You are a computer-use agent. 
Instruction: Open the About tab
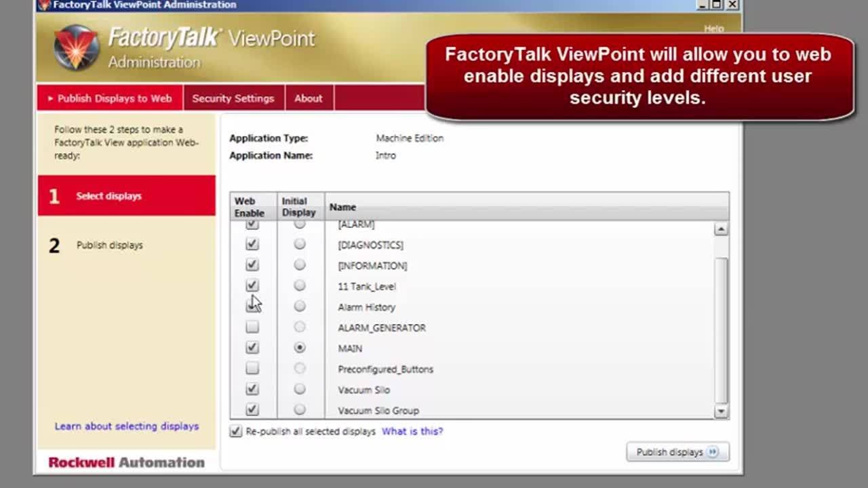pyautogui.click(x=309, y=98)
